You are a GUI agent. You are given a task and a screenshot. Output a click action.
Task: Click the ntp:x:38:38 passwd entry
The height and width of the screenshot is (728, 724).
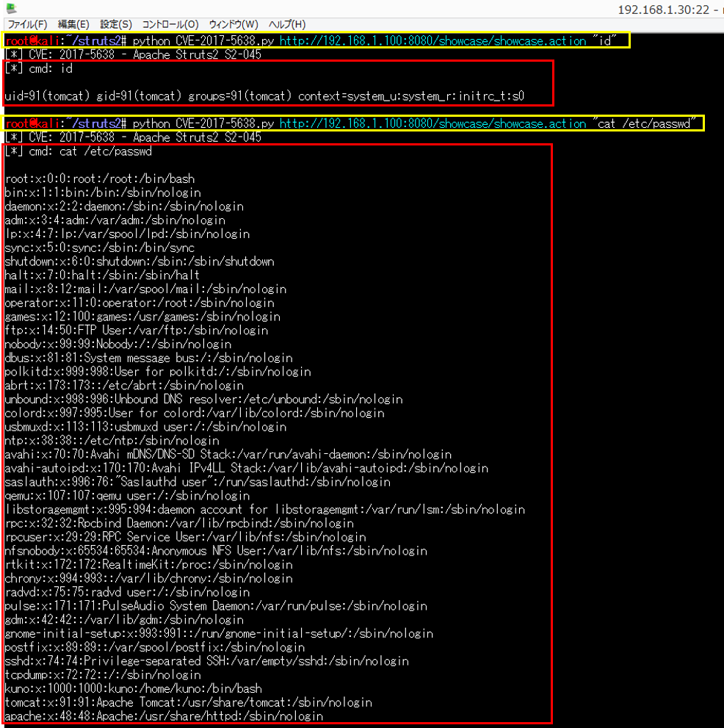point(112,441)
